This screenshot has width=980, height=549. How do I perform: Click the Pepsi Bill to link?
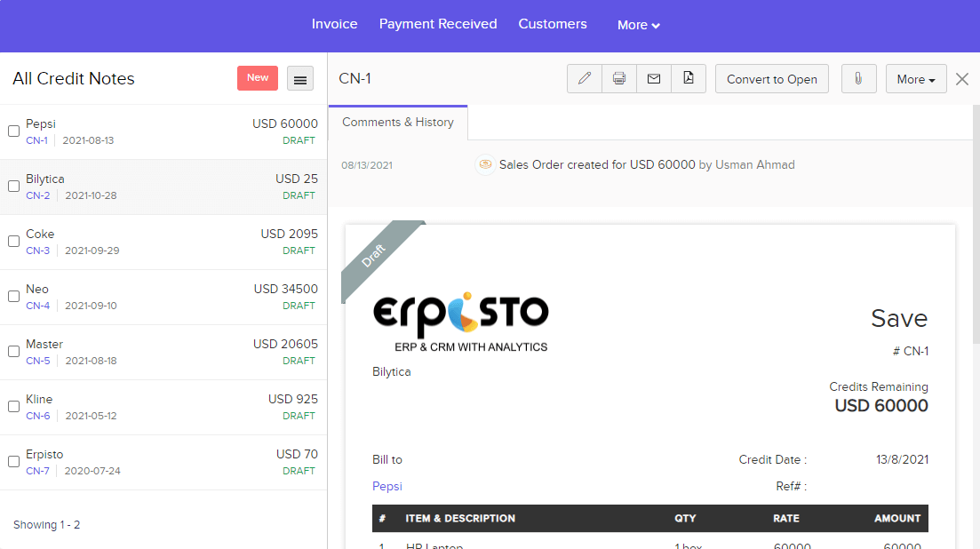pos(386,486)
